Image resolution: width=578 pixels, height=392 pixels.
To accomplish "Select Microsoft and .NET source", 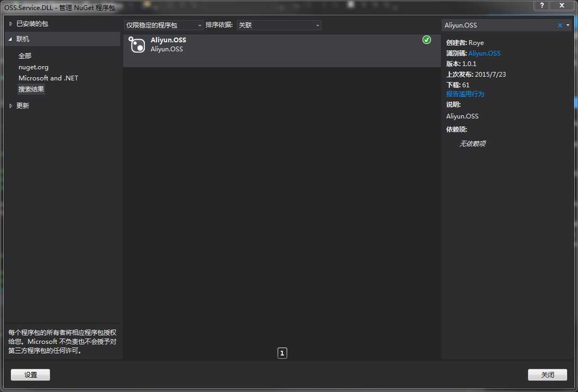I will (48, 78).
